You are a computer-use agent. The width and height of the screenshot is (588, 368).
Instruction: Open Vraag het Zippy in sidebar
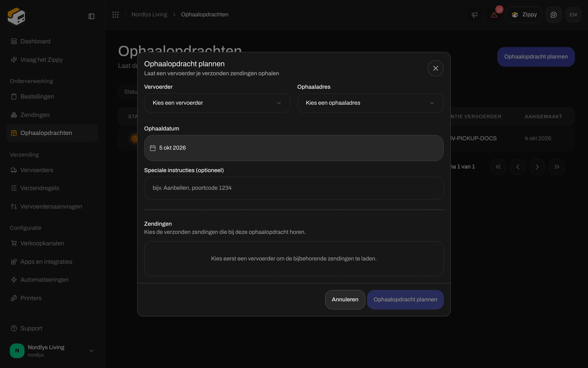pyautogui.click(x=52, y=60)
